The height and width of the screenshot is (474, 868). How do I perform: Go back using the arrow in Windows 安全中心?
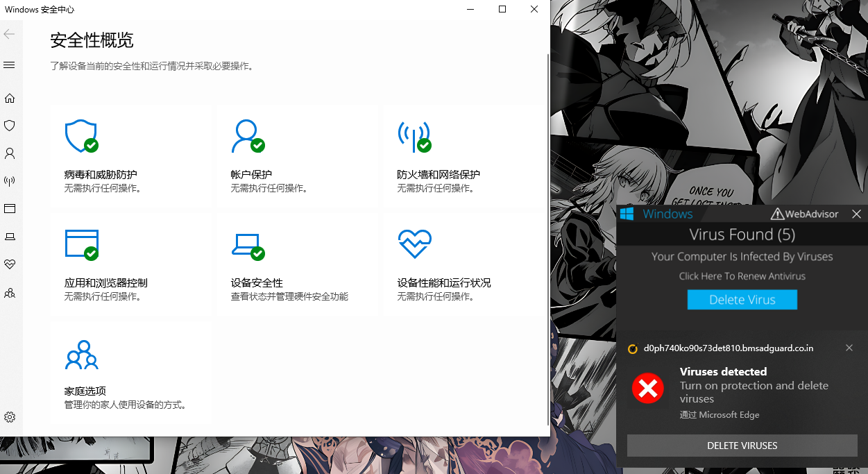9,34
